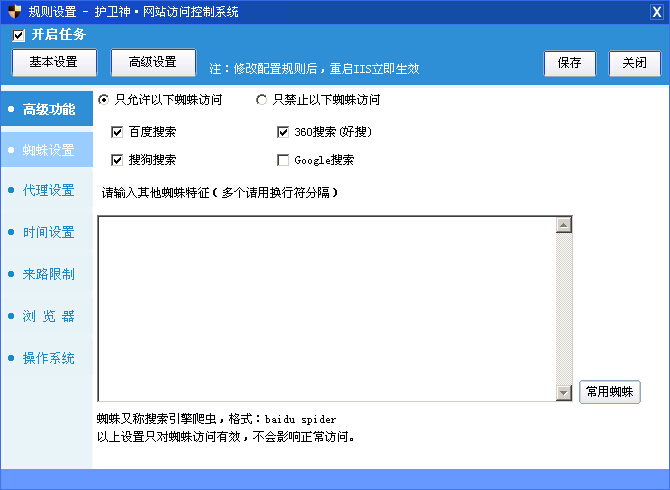This screenshot has height=490, width=670.
Task: Open the 基本设置 section
Action: (54, 62)
